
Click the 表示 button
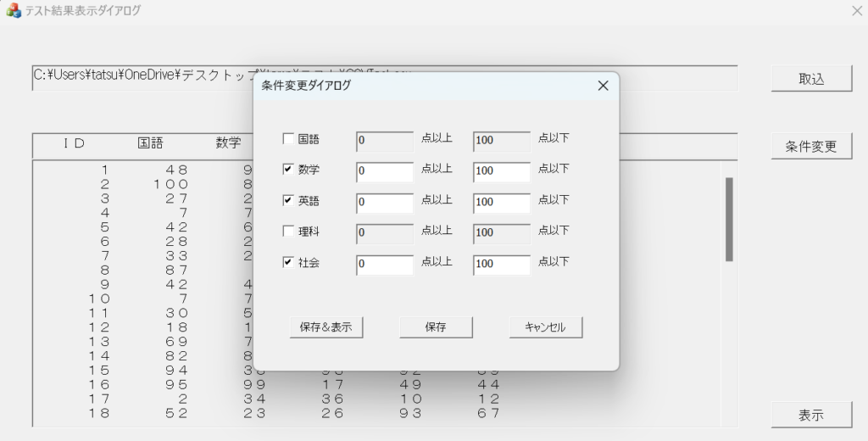(811, 416)
